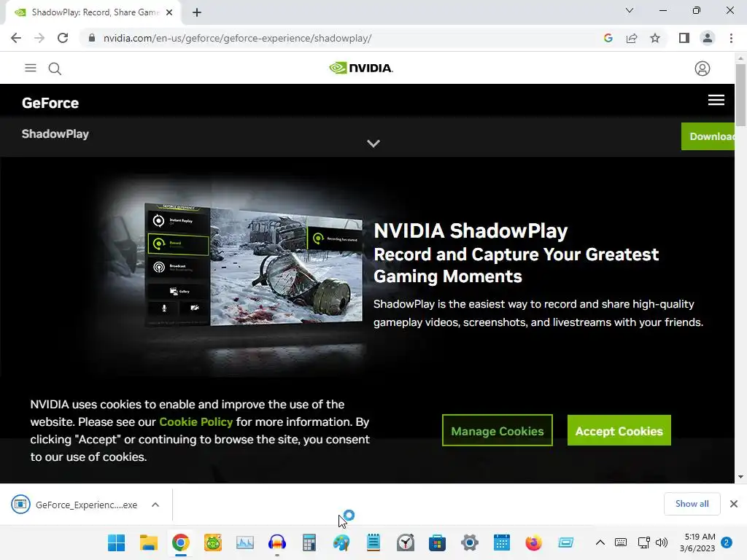Show hidden system tray icons
This screenshot has width=747, height=560.
click(600, 542)
